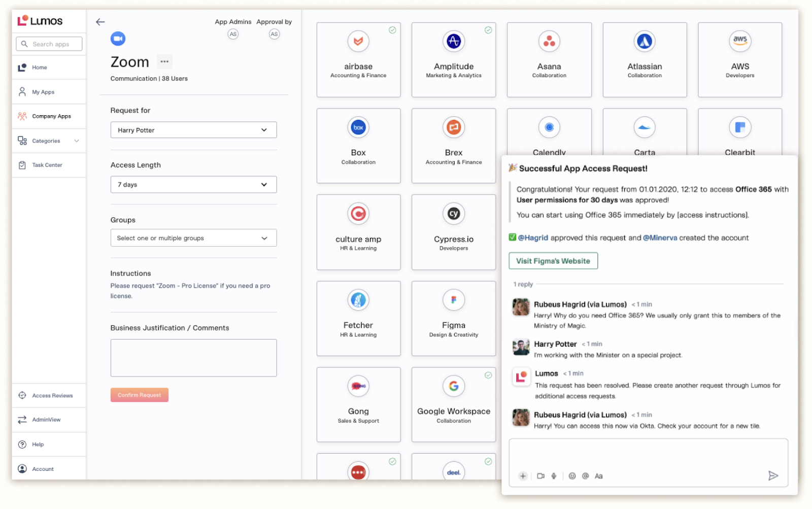Open the Box app card
This screenshot has height=509, width=812.
(358, 146)
